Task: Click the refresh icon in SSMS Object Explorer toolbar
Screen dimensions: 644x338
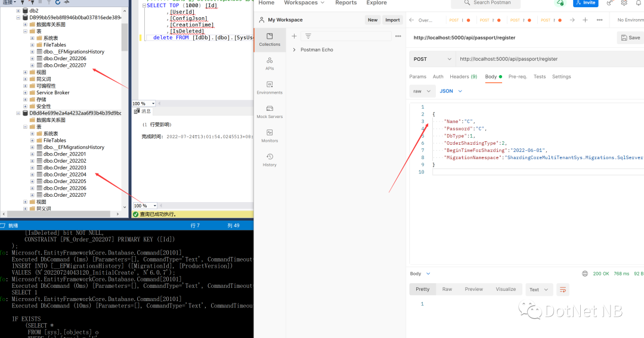Action: (57, 2)
